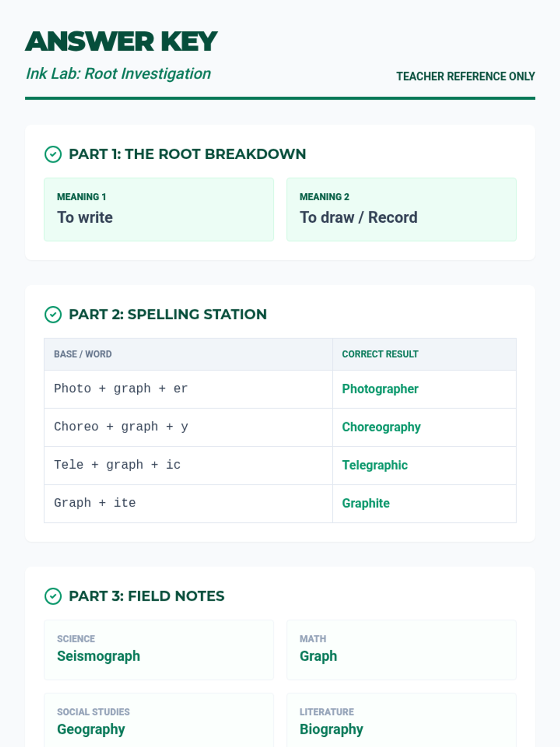
Task: Click the 'Photographer' correct result
Action: tap(380, 389)
